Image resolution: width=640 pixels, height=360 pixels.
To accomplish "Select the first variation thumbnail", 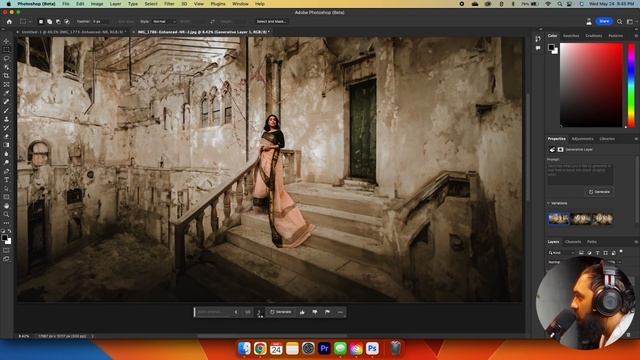I will (x=558, y=219).
